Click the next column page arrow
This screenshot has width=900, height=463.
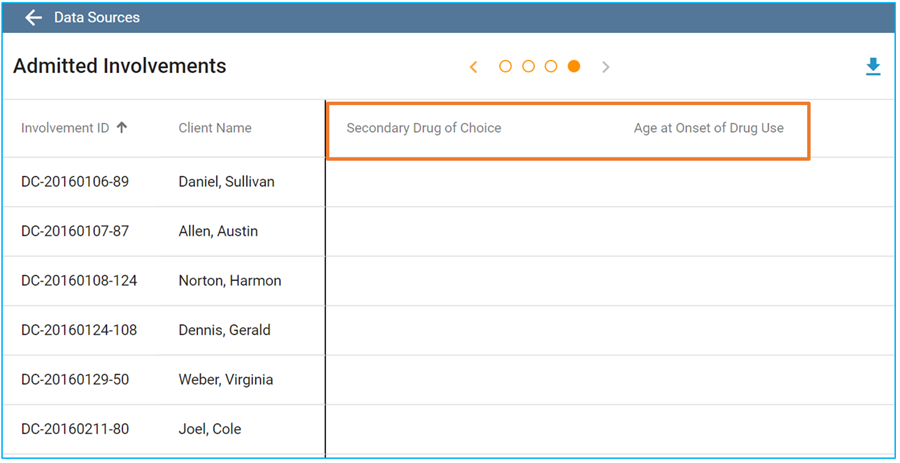(x=606, y=67)
